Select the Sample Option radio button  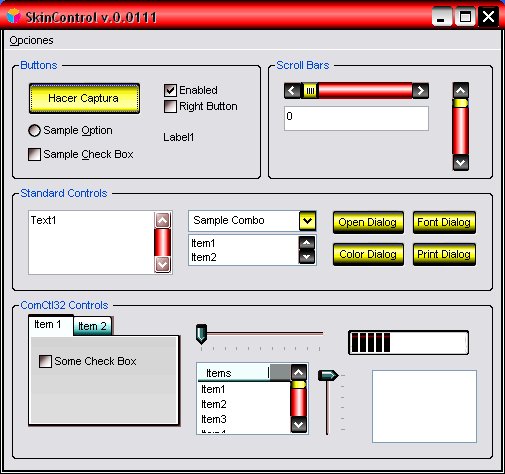tap(34, 131)
